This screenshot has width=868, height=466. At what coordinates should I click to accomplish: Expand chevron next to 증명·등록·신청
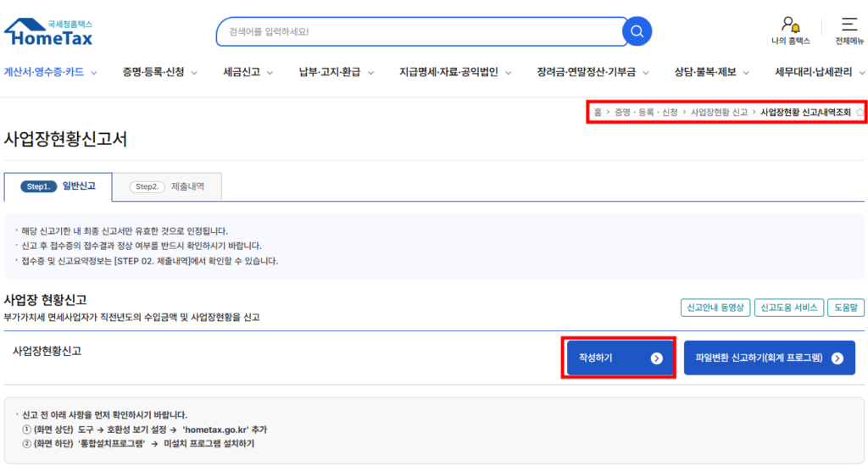point(194,73)
